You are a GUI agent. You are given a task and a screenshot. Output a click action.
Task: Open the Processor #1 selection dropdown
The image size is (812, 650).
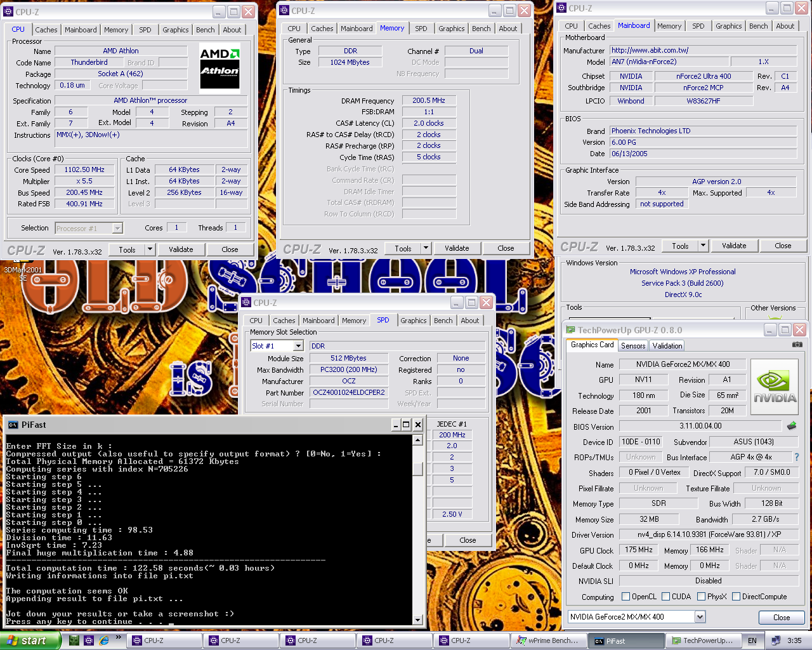117,228
